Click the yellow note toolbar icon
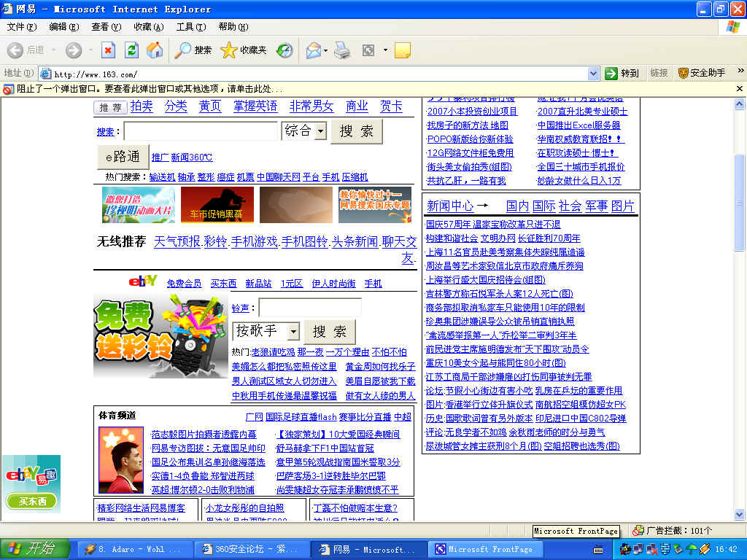Viewport: 747px width, 560px height. [x=403, y=50]
